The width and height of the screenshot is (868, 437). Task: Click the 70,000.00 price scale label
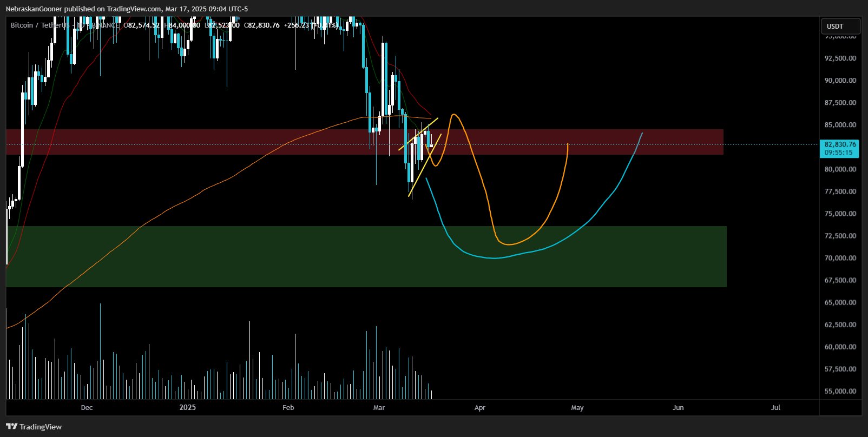[x=840, y=258]
